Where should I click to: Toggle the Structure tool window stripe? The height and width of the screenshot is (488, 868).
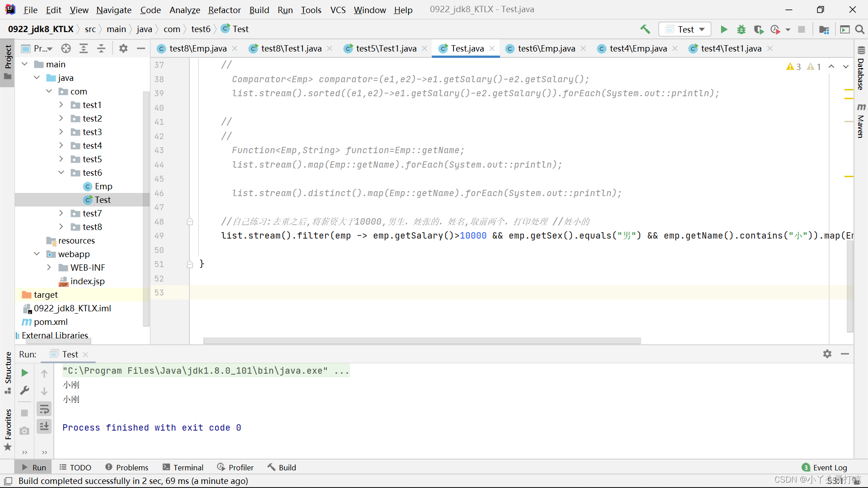(x=8, y=373)
